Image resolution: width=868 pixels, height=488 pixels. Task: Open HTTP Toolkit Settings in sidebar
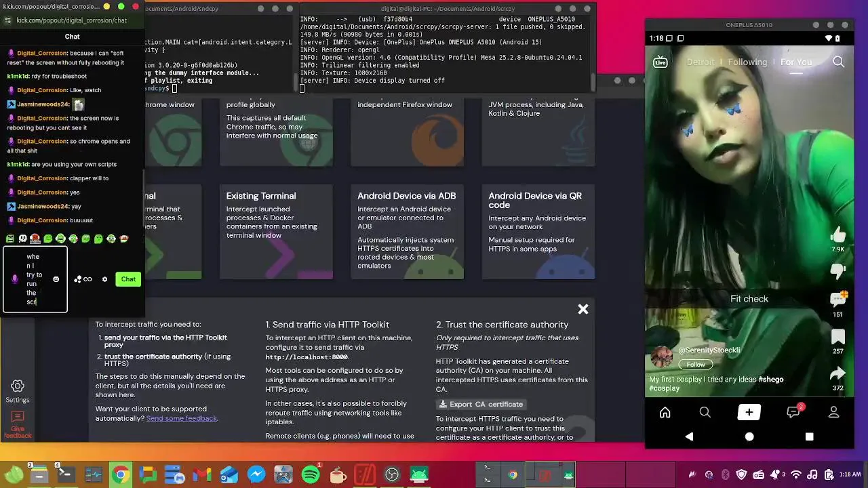tap(18, 391)
